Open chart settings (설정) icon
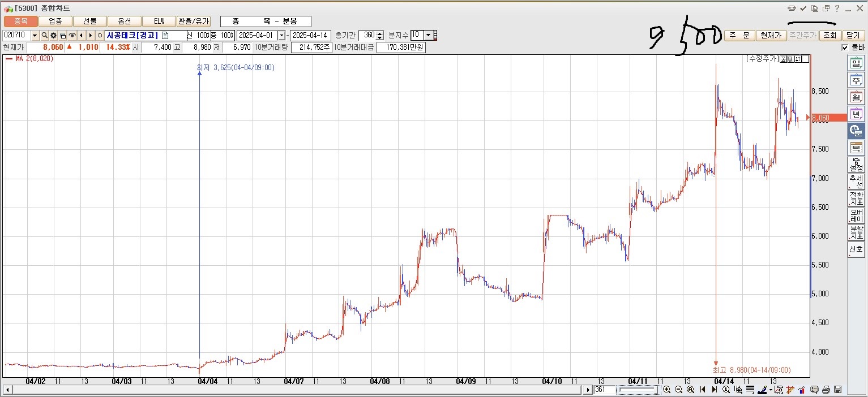The image size is (868, 397). [856, 165]
